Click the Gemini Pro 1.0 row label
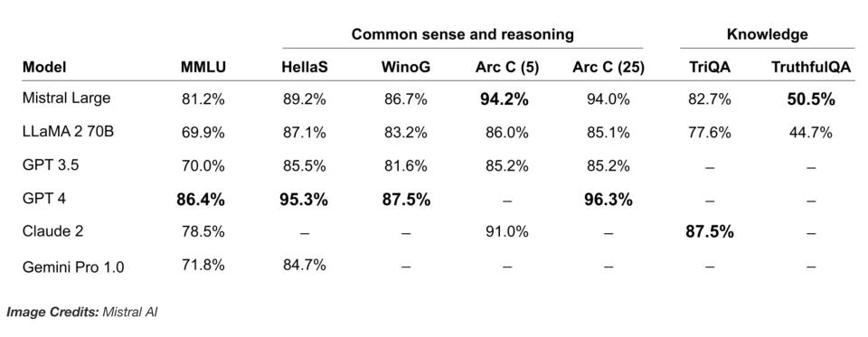The image size is (868, 337). coord(73,267)
